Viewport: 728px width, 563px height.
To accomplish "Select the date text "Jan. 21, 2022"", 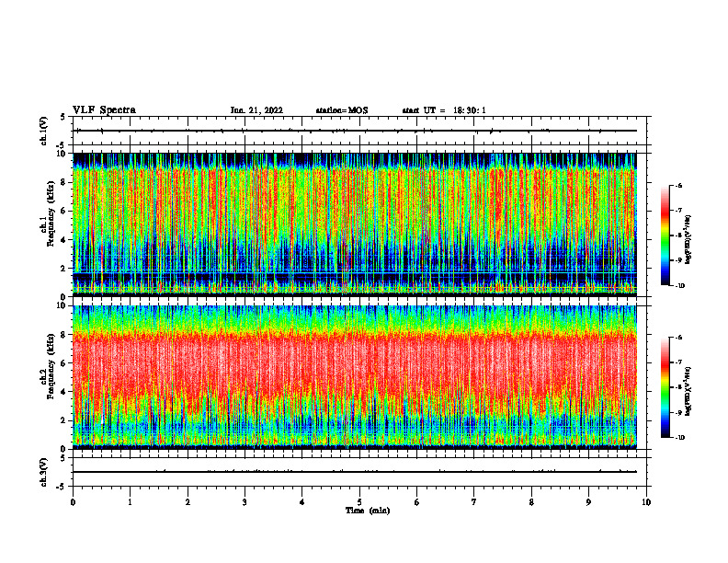I will tap(256, 110).
